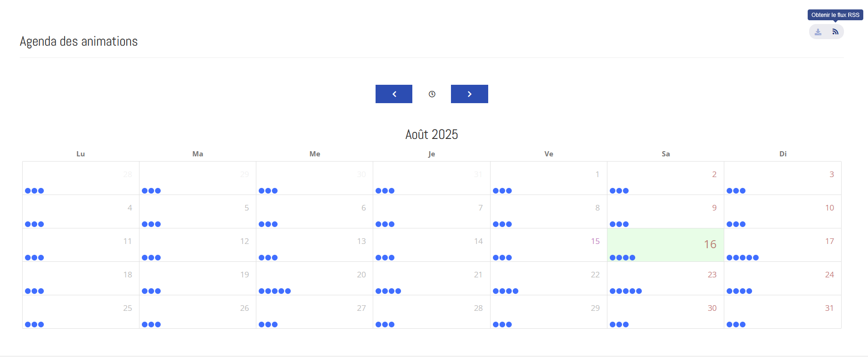Screen dimensions: 868x357
Task: Click the download agenda icon
Action: 818,32
